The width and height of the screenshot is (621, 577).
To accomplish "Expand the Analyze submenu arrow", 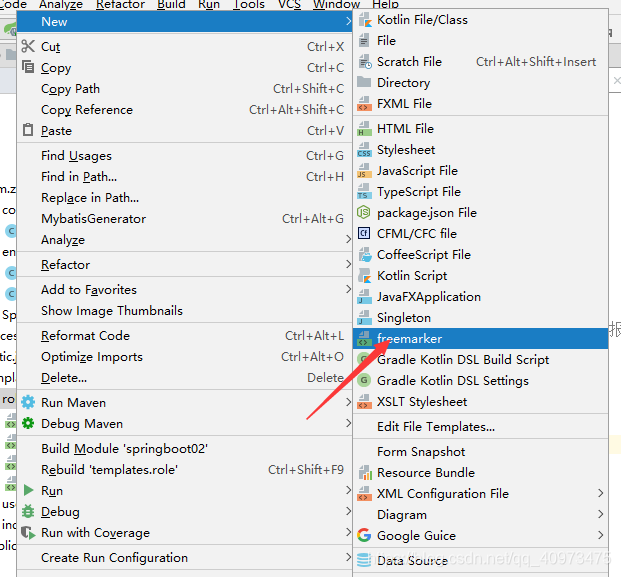I will click(348, 240).
